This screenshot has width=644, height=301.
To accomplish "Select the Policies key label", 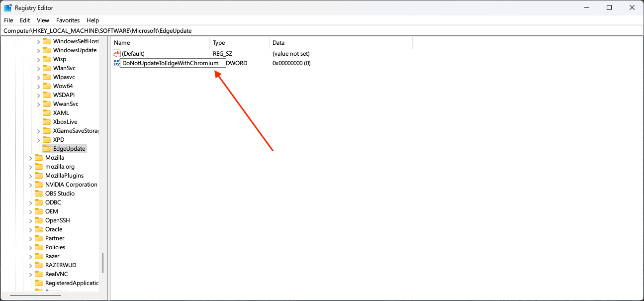I will 55,247.
